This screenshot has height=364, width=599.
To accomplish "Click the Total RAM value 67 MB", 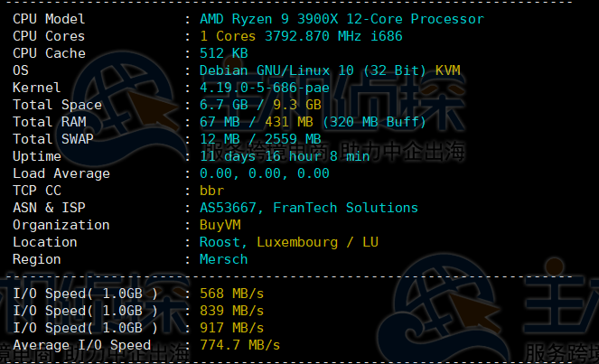I will click(x=220, y=122).
